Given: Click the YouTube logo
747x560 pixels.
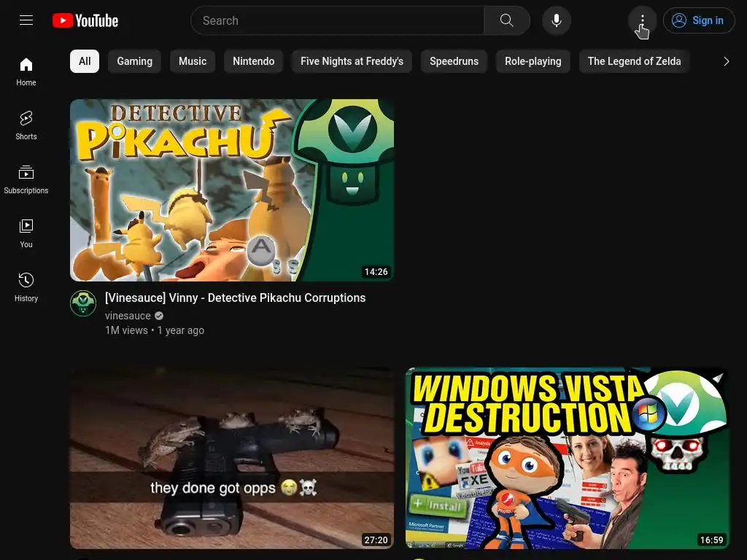Looking at the screenshot, I should click(85, 20).
